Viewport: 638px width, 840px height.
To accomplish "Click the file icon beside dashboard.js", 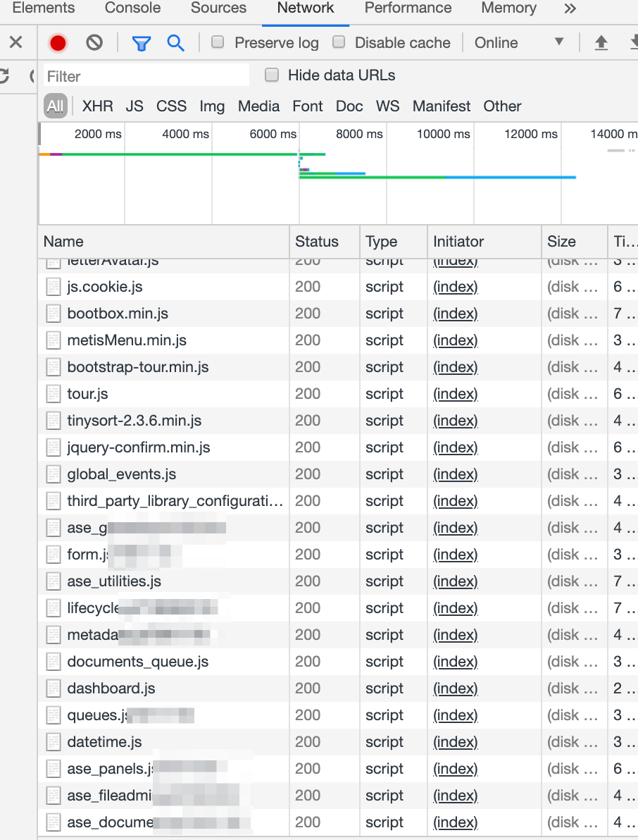I will coord(54,688).
